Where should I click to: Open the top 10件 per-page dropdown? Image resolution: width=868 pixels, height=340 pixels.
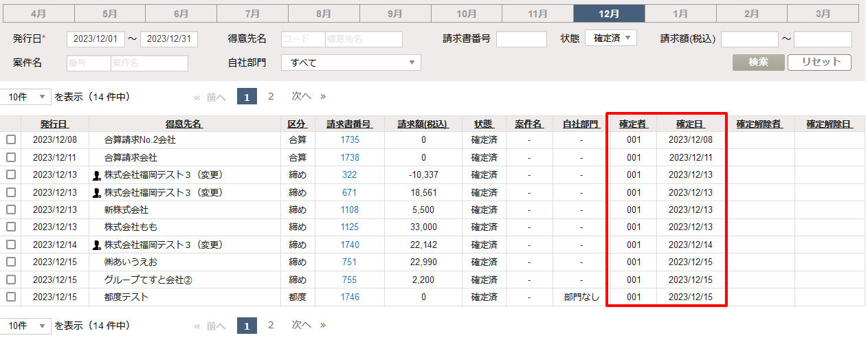coord(26,97)
